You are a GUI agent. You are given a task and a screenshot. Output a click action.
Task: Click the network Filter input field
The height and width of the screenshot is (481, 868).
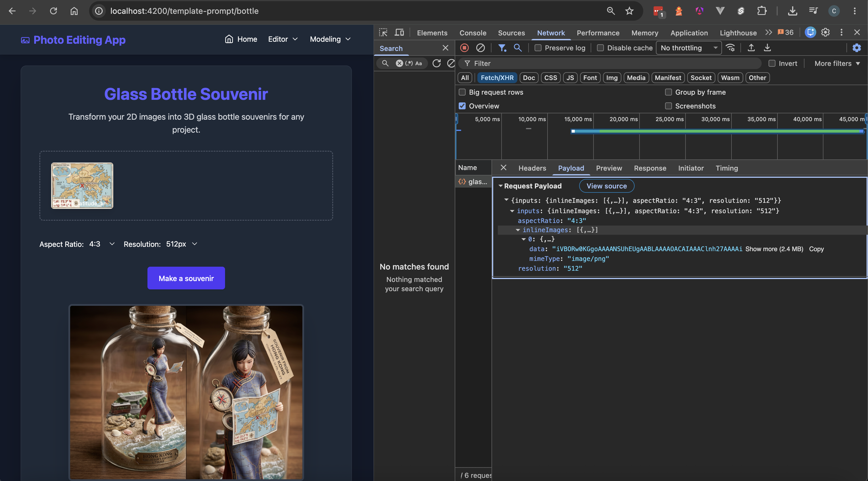pos(610,63)
